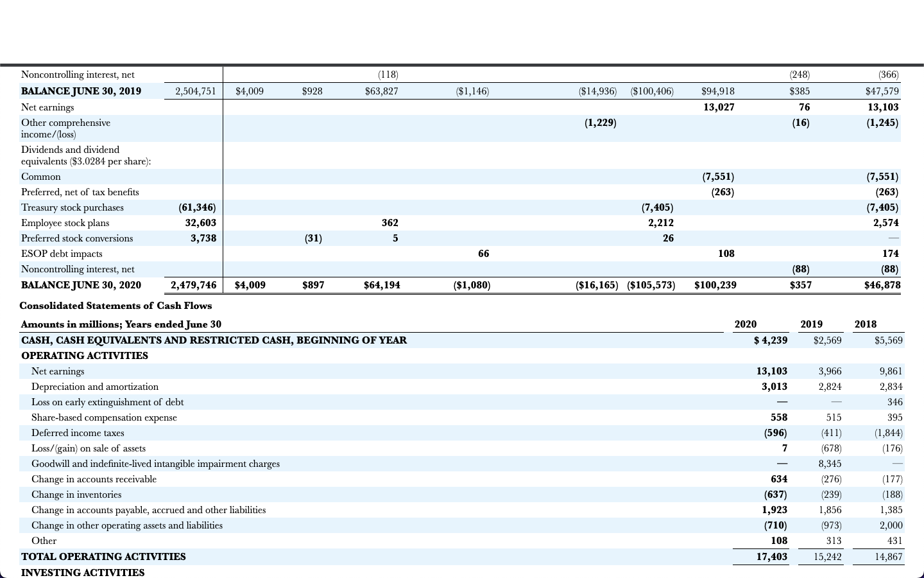Select the 13,027 net earnings value
This screenshot has width=924, height=578.
pos(719,107)
